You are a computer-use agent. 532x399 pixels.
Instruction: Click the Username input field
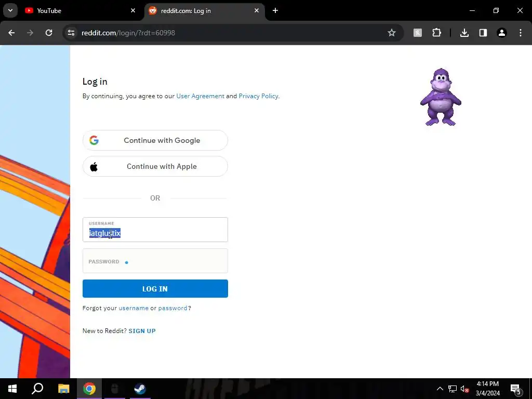[155, 230]
